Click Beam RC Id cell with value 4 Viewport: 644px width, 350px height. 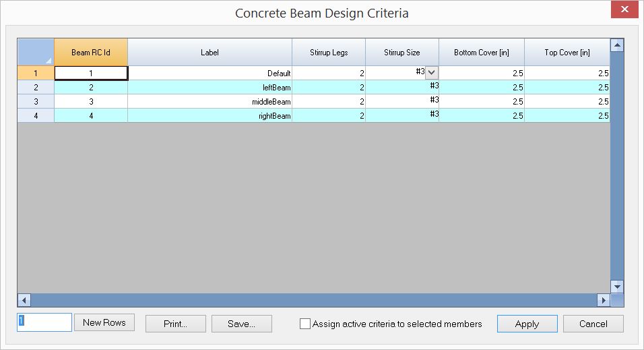point(91,115)
